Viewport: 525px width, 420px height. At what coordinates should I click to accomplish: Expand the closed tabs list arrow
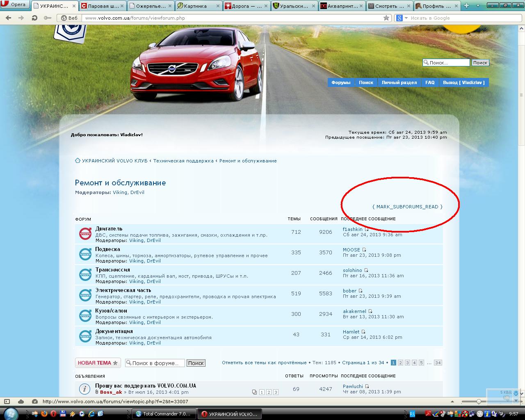(477, 6)
